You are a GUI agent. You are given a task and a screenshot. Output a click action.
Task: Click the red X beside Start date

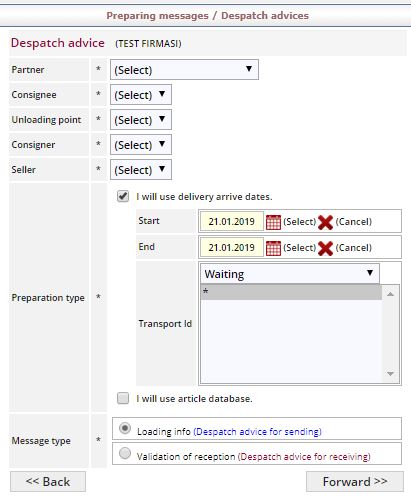coord(325,222)
